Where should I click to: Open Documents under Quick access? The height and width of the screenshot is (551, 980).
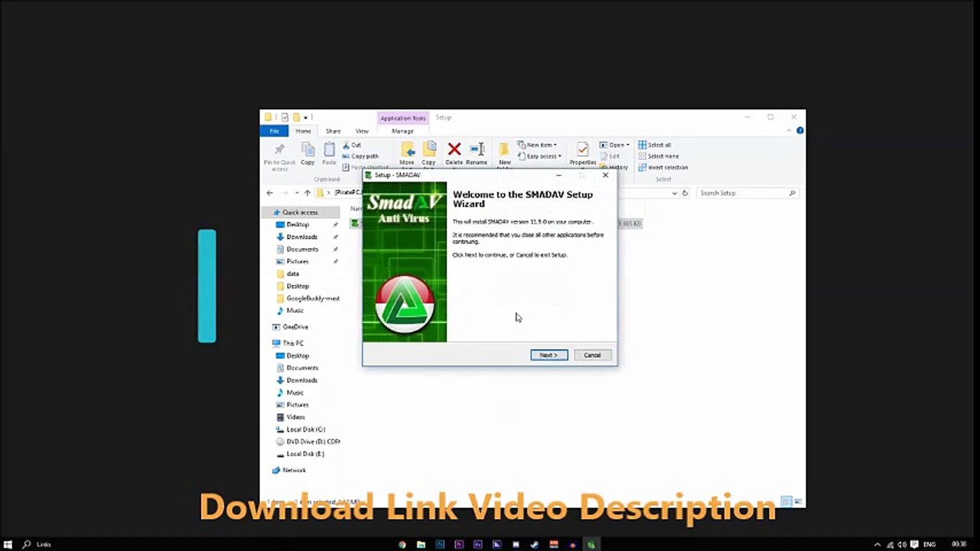click(x=302, y=249)
